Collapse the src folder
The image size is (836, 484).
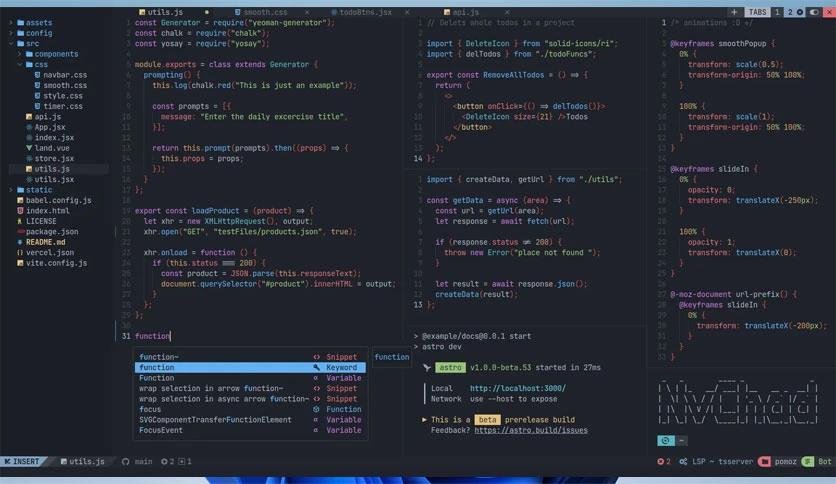point(32,43)
